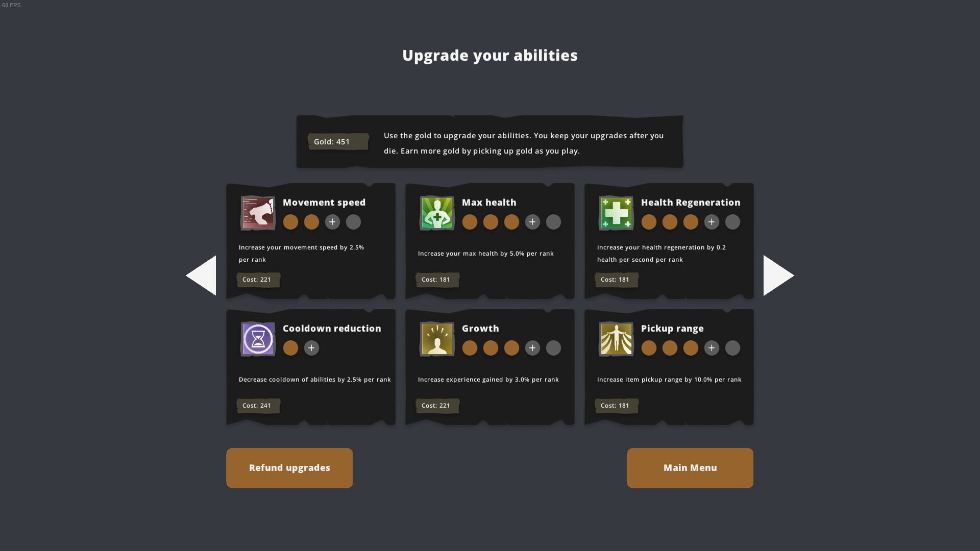Return to the Main Menu
Viewport: 980px width, 551px height.
coord(690,468)
